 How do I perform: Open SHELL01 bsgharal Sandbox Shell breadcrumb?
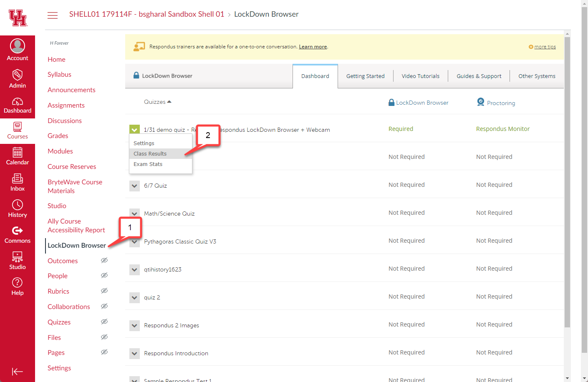146,14
